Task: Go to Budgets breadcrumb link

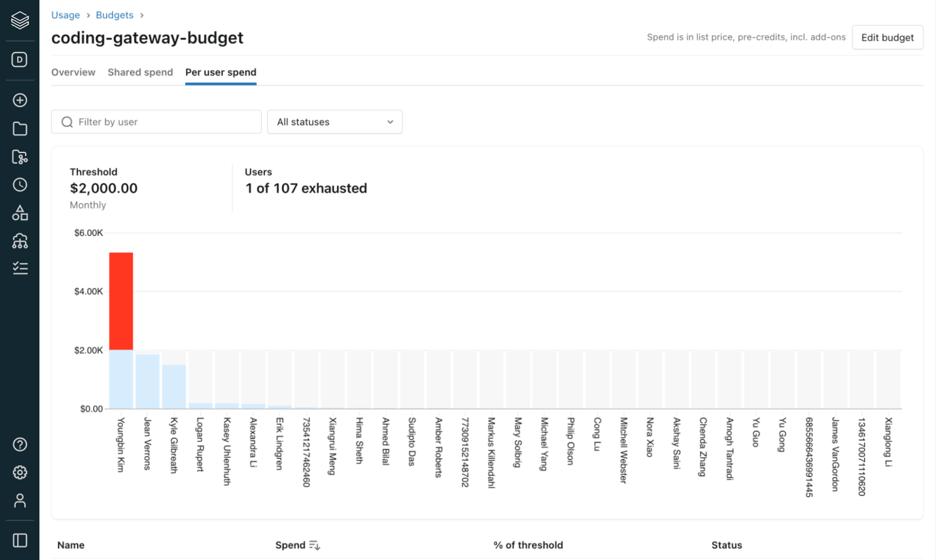Action: (114, 15)
